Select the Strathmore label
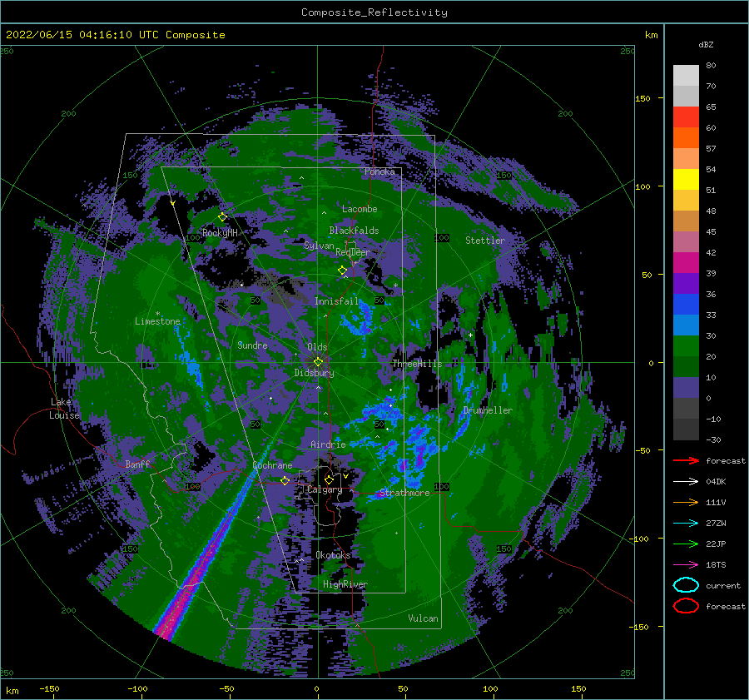The width and height of the screenshot is (749, 700). click(404, 493)
